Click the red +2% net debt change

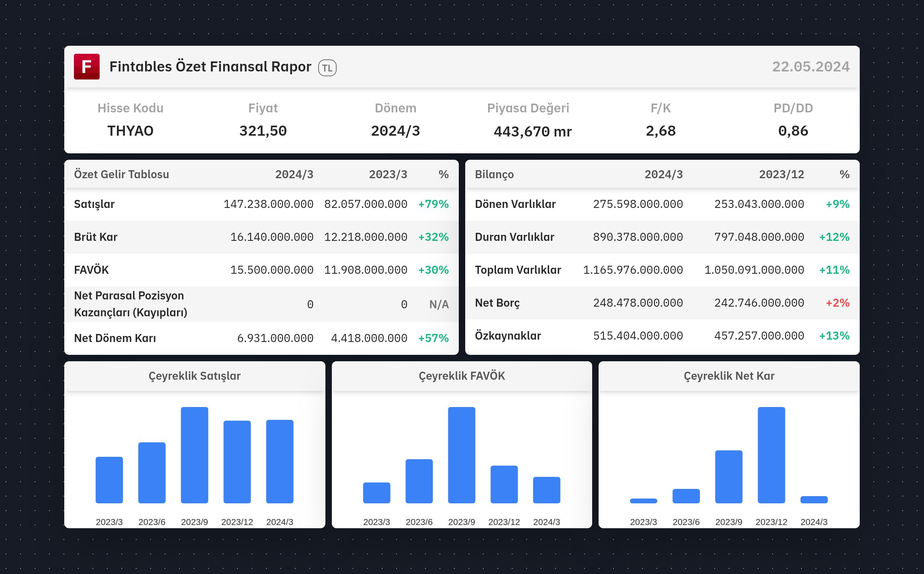pos(838,303)
